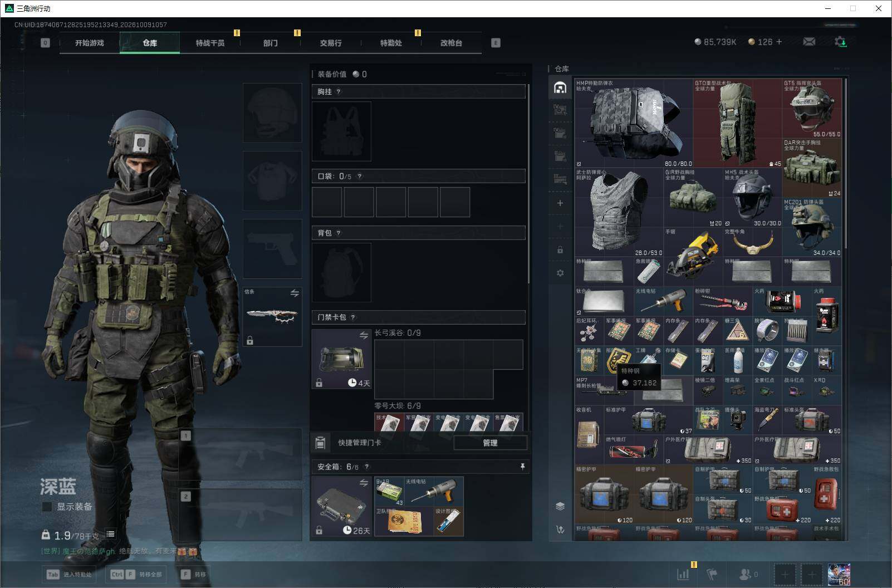Image resolution: width=892 pixels, height=588 pixels.
Task: Switch to the 开始游戏 tab
Action: pos(90,43)
